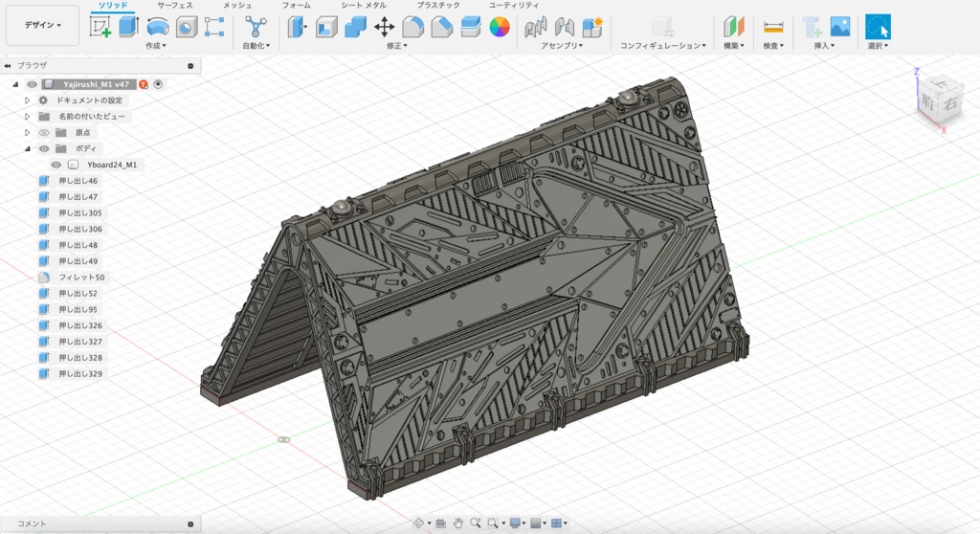This screenshot has height=534, width=980.
Task: Switch to the ユーティリティ tab
Action: pyautogui.click(x=513, y=5)
